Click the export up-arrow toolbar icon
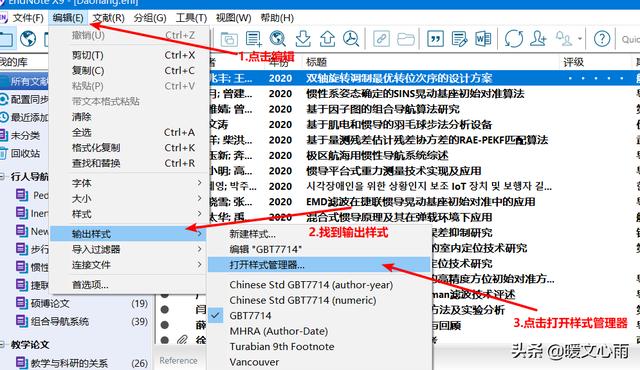640x370 pixels. 327,39
